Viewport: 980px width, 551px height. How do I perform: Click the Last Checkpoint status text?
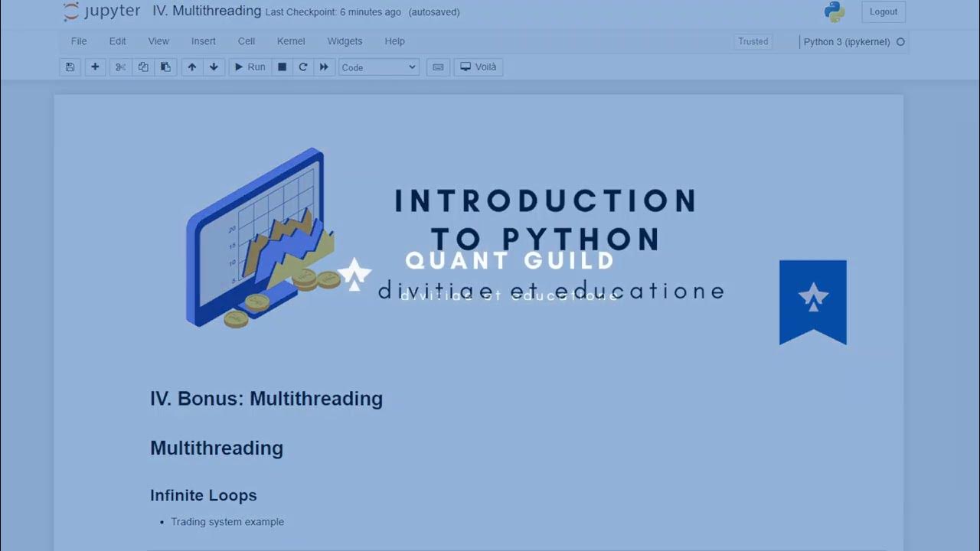tap(333, 12)
